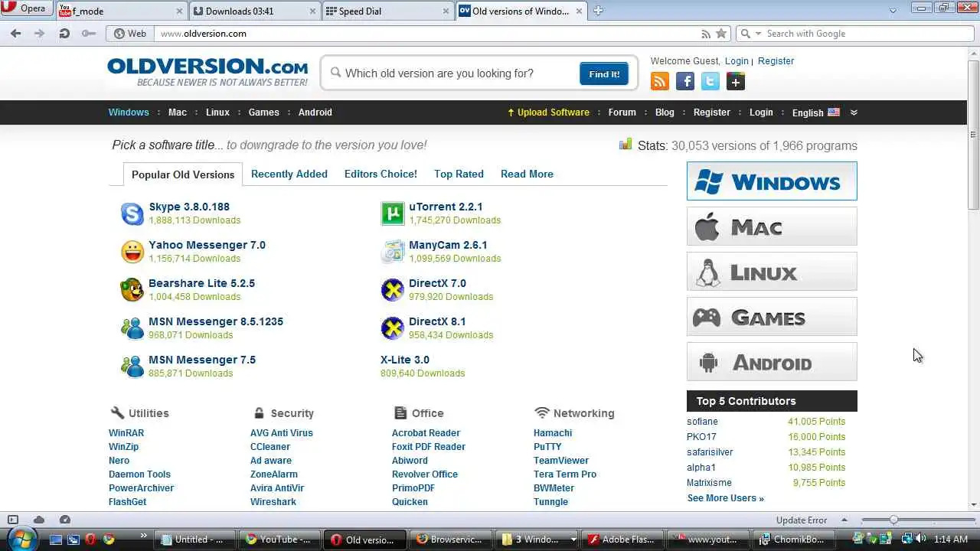Image resolution: width=980 pixels, height=551 pixels.
Task: Expand the 3 Windows taskbar group arrow
Action: (573, 540)
